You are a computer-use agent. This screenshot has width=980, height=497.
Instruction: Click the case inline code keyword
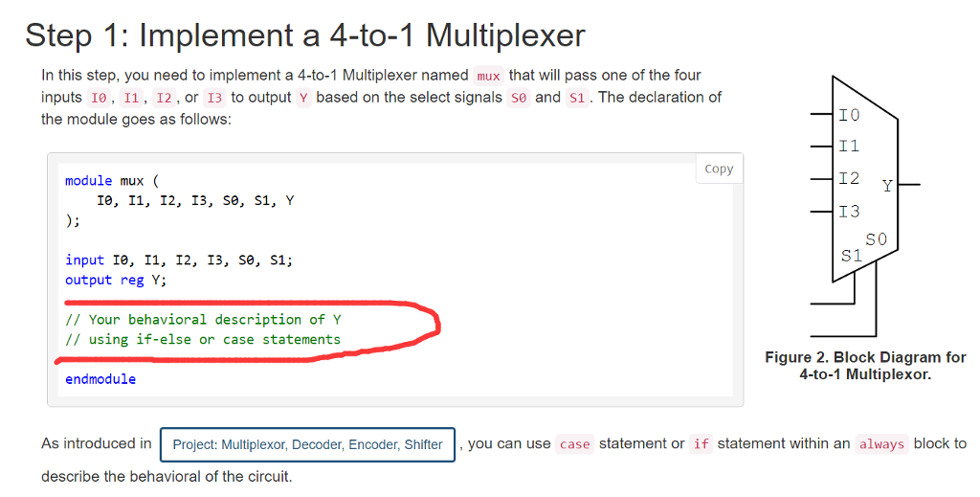574,444
